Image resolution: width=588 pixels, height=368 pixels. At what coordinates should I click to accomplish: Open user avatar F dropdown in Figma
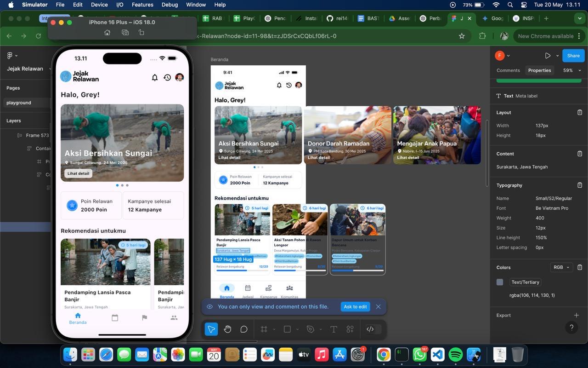(503, 56)
